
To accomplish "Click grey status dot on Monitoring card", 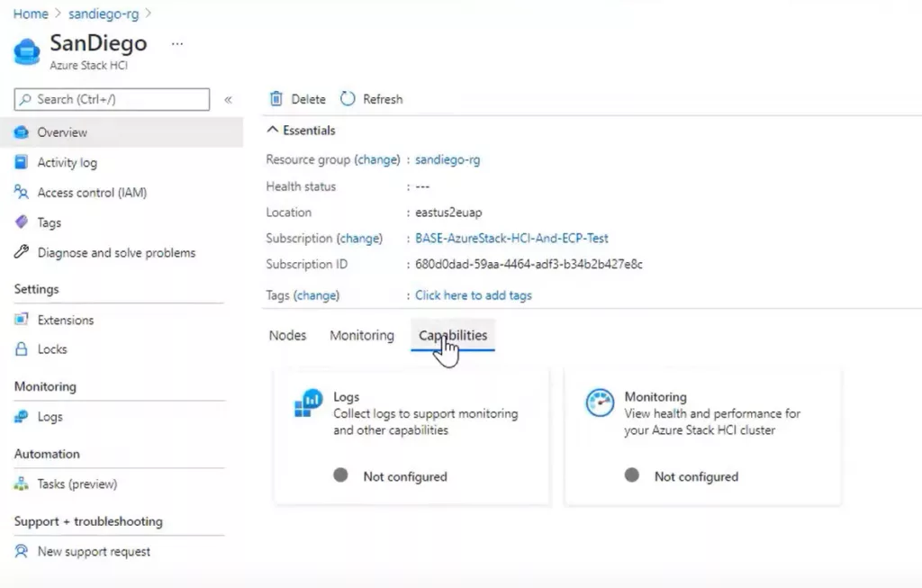I will click(x=631, y=475).
